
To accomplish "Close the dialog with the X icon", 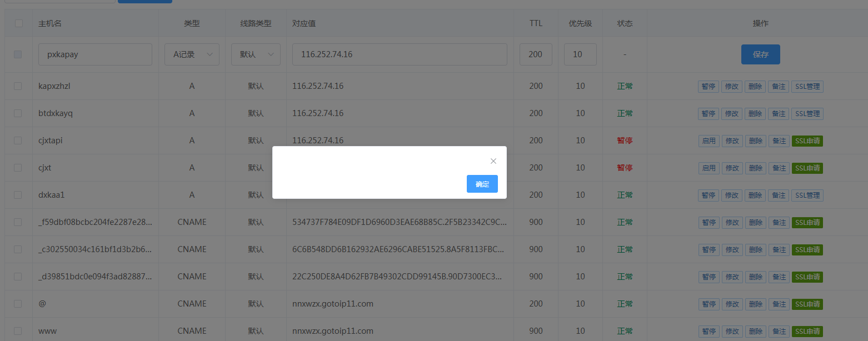I will (493, 161).
